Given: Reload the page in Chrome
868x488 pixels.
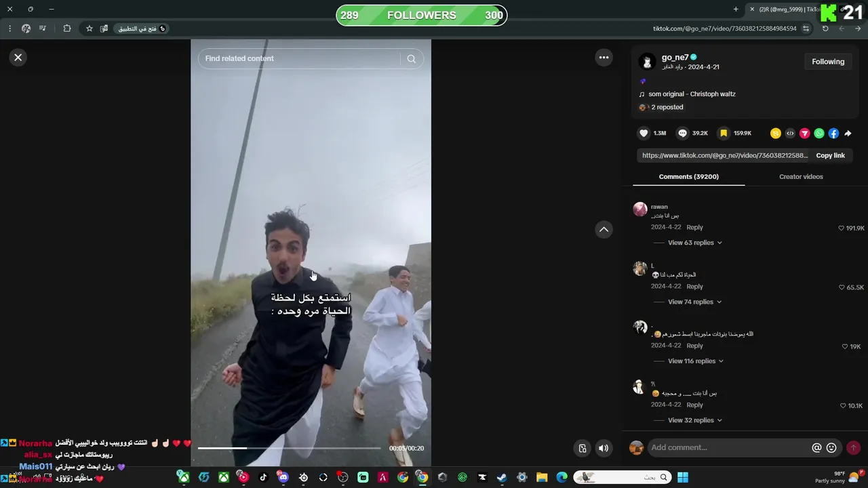Looking at the screenshot, I should 825,28.
